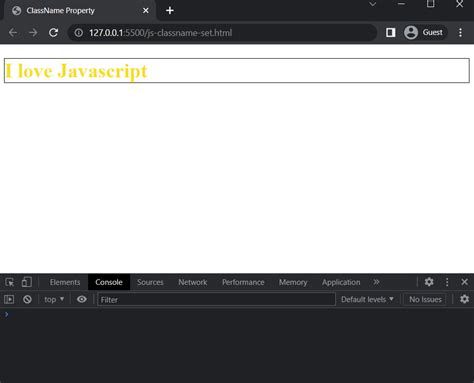
Task: Switch to the Application tab
Action: pyautogui.click(x=341, y=282)
